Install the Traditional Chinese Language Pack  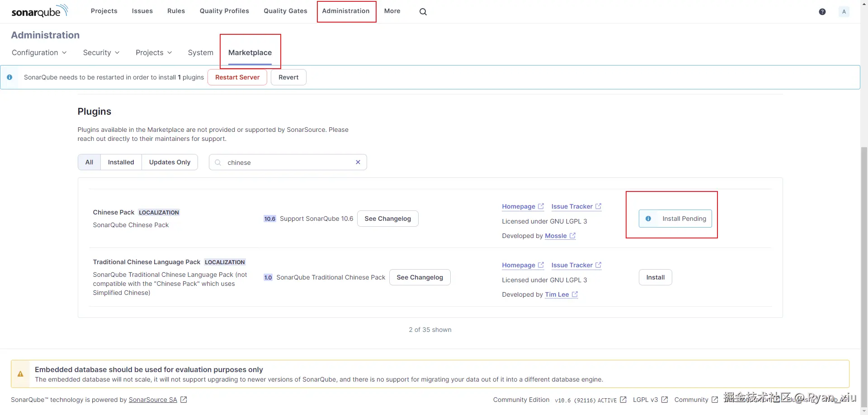coord(656,277)
